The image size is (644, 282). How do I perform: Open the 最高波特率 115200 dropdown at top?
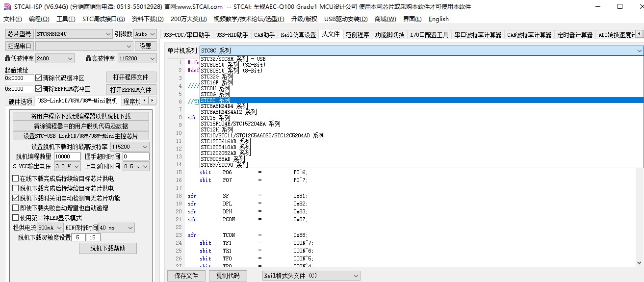pos(137,58)
